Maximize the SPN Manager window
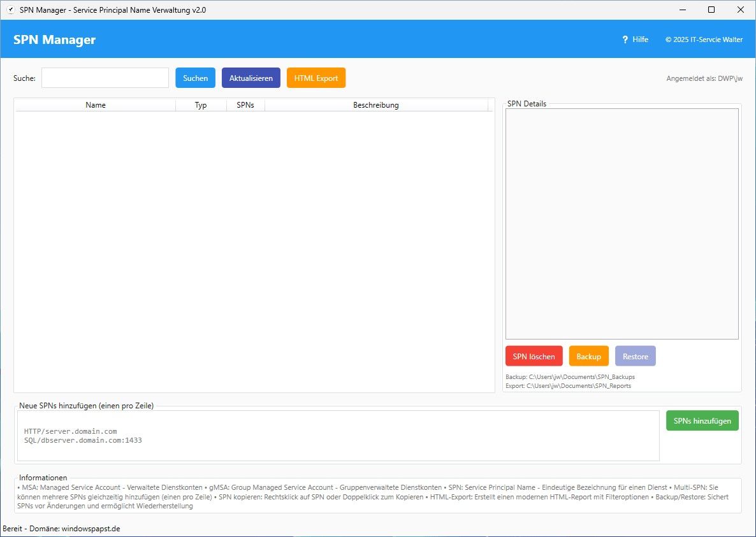This screenshot has height=537, width=756. 711,10
